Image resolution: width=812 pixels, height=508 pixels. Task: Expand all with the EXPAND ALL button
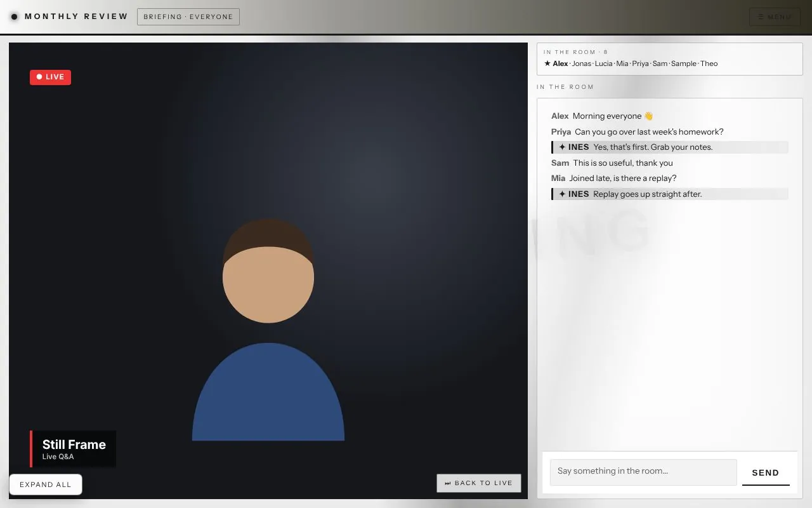point(46,485)
